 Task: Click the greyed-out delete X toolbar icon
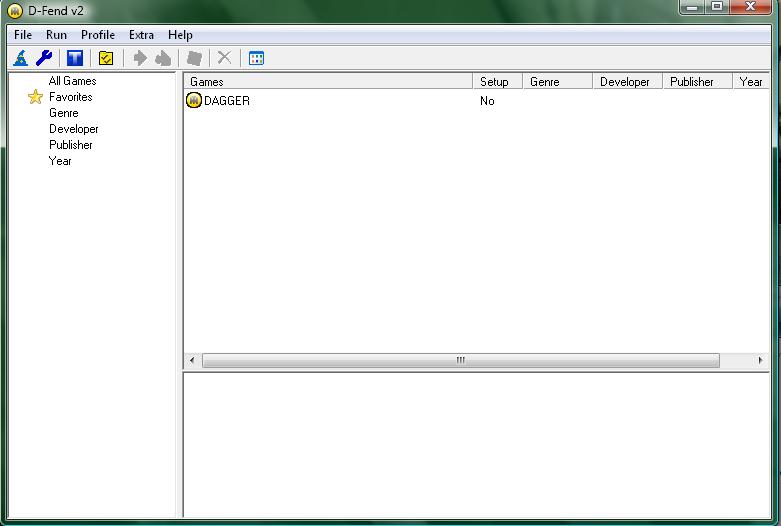(225, 58)
